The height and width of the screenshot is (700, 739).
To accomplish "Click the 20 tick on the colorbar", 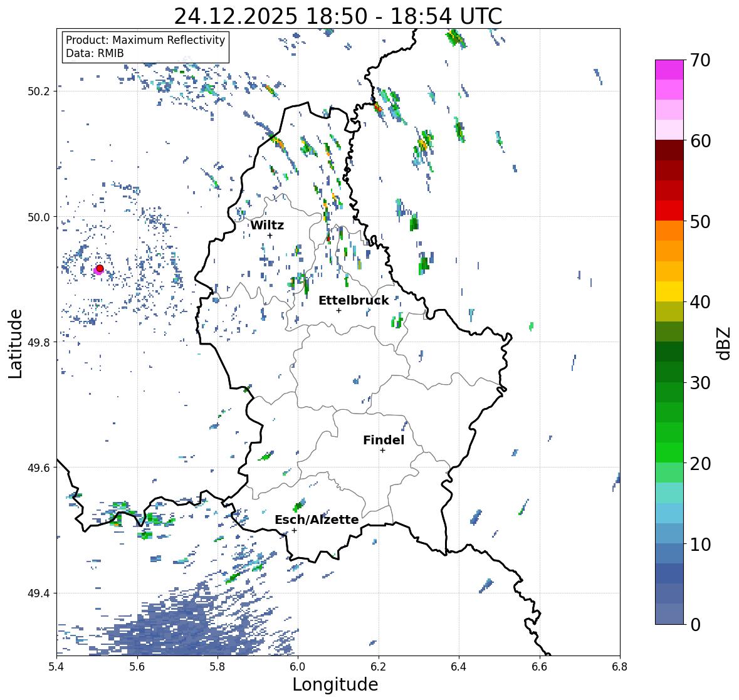I will point(700,463).
